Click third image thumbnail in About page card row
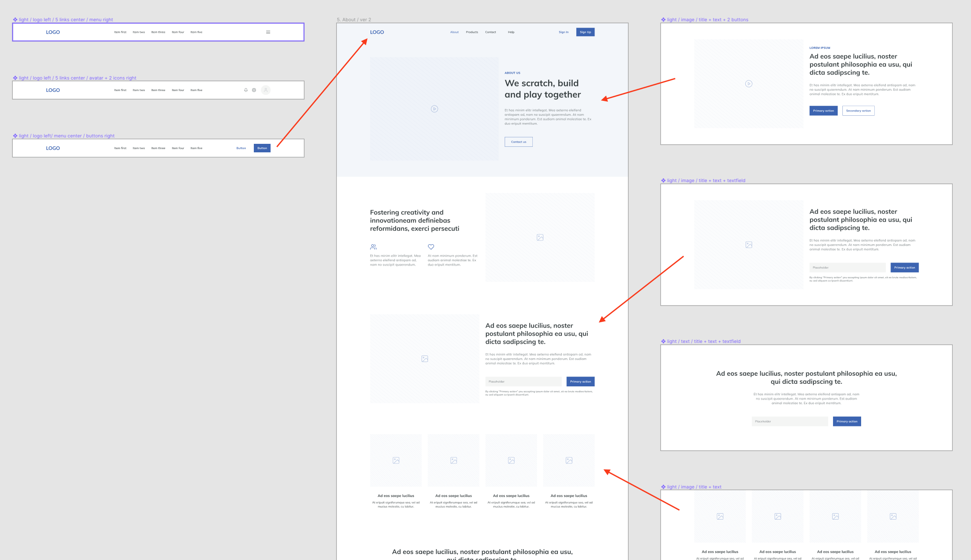The height and width of the screenshot is (560, 971). pos(511,460)
